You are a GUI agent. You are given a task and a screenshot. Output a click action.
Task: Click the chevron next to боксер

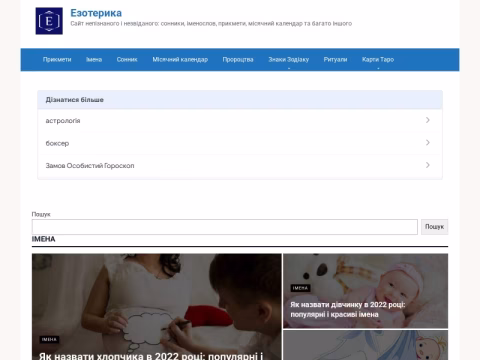428,143
